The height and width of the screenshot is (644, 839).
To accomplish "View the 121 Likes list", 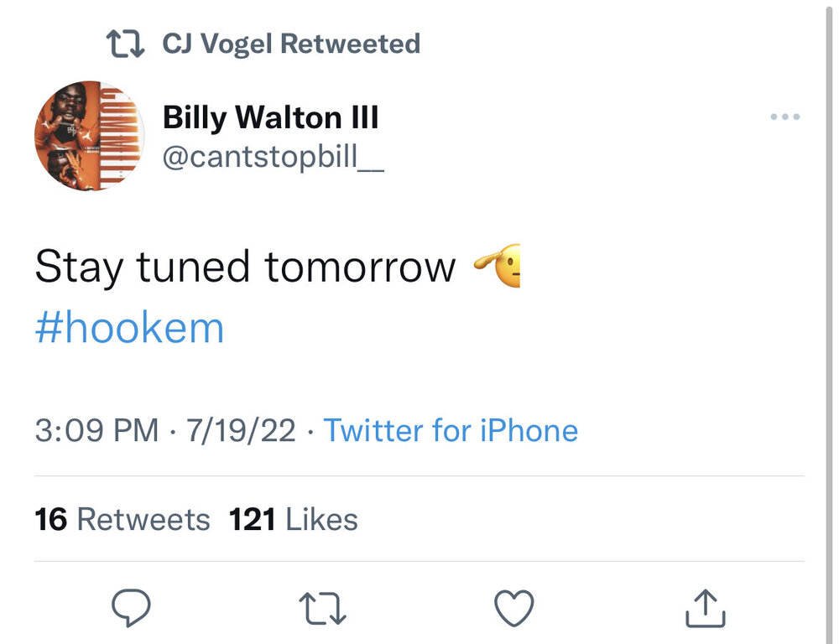I will tap(293, 519).
